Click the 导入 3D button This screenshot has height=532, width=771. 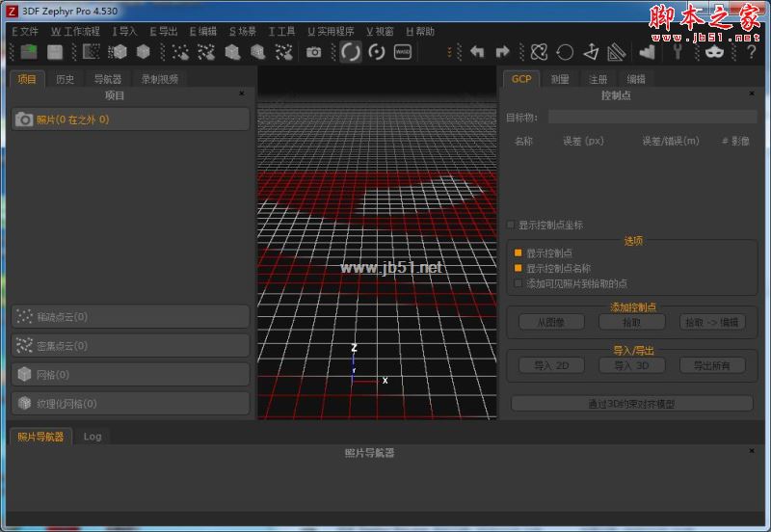(x=632, y=365)
